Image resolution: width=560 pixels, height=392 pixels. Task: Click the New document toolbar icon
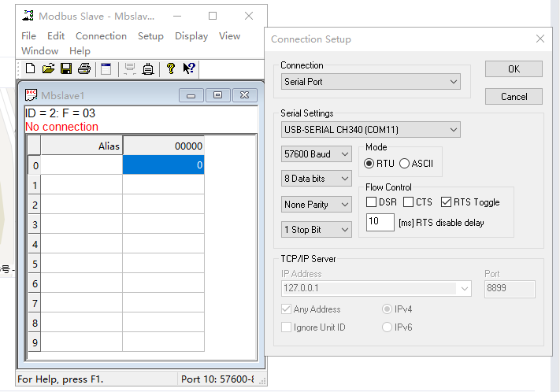tap(31, 69)
